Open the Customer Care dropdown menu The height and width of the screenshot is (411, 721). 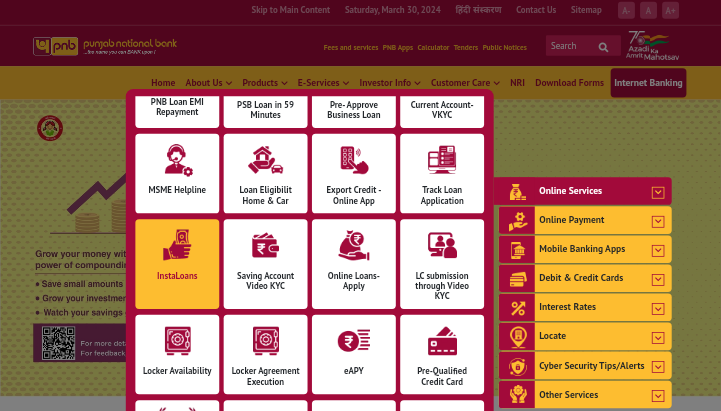465,83
